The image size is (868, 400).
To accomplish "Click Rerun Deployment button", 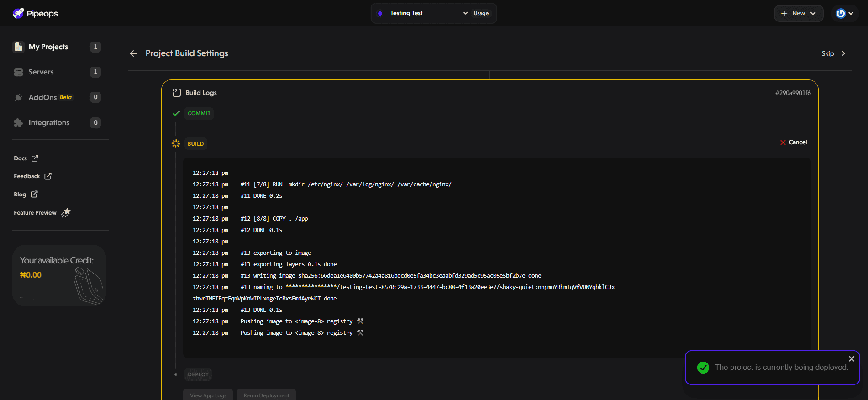I will tap(266, 395).
